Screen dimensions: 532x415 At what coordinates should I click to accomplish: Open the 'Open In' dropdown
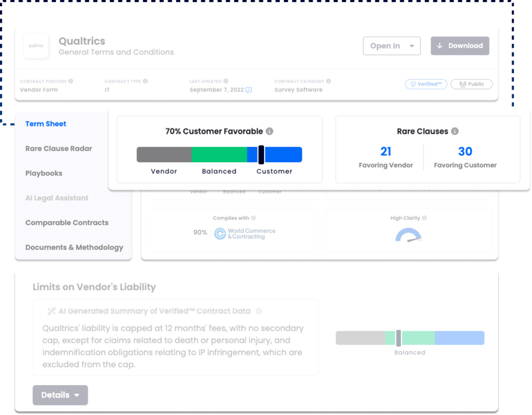click(x=392, y=46)
